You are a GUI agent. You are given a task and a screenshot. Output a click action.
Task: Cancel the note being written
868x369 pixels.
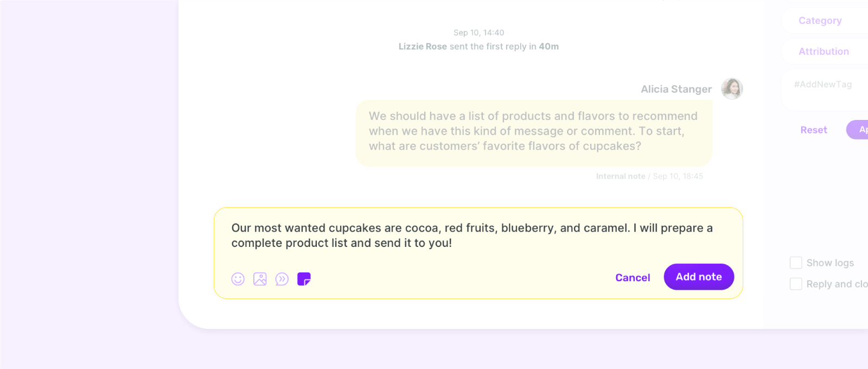click(x=633, y=278)
